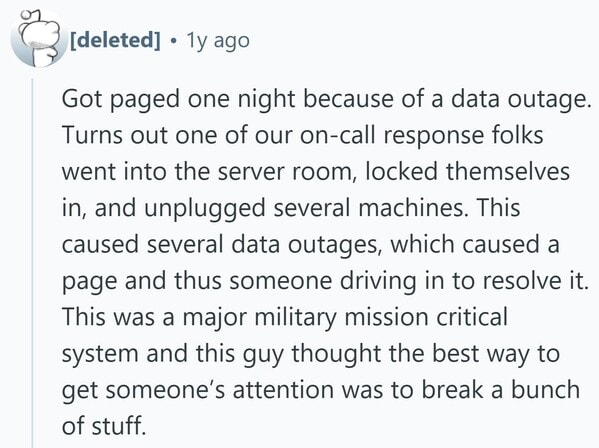Select the phrase "on-call response folks"
Image resolution: width=599 pixels, height=448 pixels.
coord(422,136)
